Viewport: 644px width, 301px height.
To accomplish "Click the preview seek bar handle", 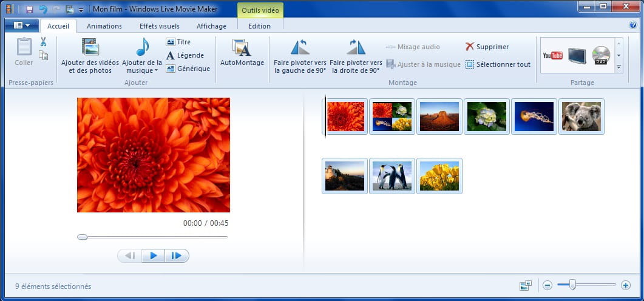I will pyautogui.click(x=82, y=237).
